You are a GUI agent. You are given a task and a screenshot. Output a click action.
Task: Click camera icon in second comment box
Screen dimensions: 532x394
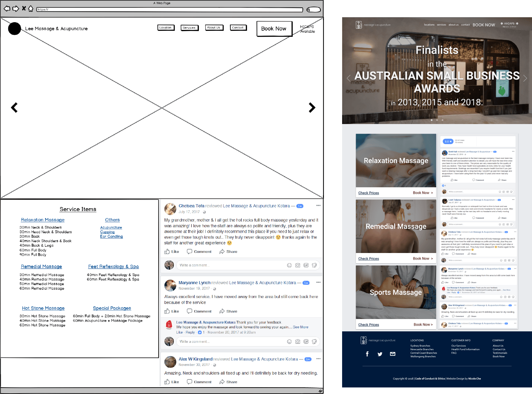[x=298, y=342]
